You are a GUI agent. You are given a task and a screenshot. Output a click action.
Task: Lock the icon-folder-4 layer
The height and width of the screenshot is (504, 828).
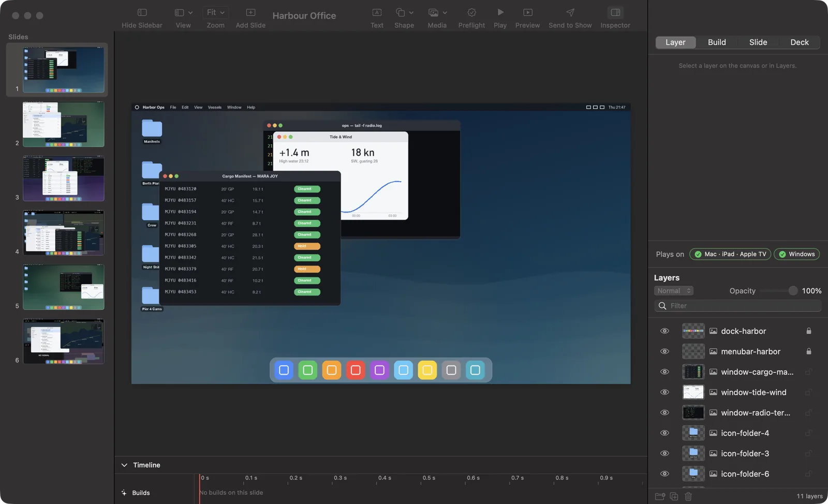tap(808, 433)
